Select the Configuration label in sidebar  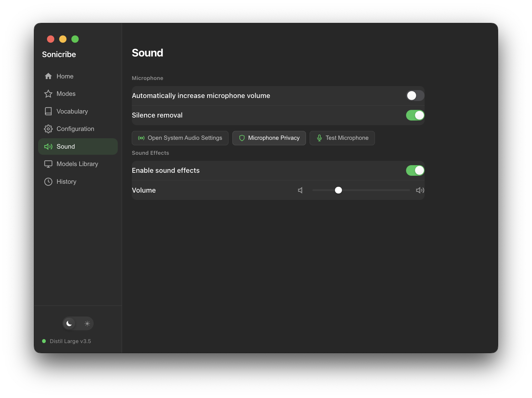[x=75, y=129]
